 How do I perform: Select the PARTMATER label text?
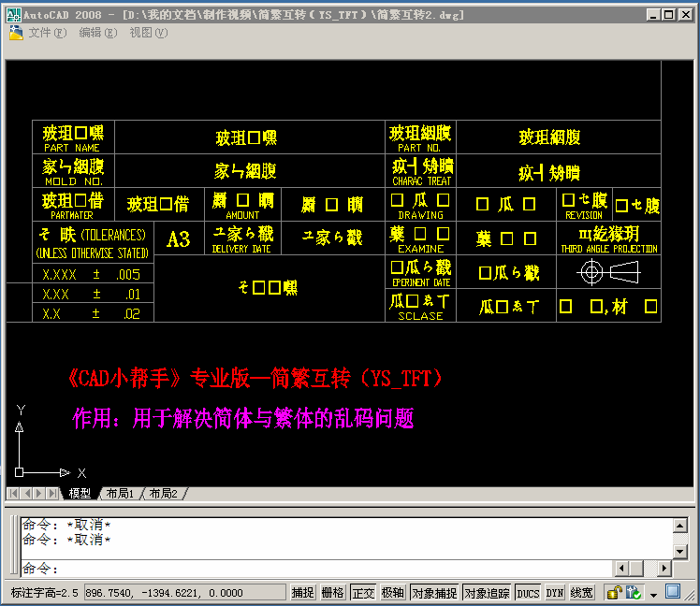(x=71, y=215)
